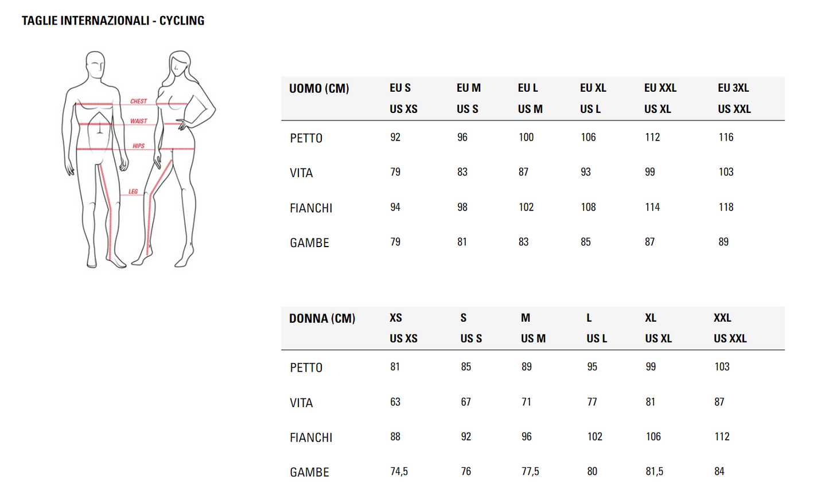Click the TAGLIE INTERNAZIONALI - CYCLING title
The height and width of the screenshot is (504, 829).
coord(113,21)
